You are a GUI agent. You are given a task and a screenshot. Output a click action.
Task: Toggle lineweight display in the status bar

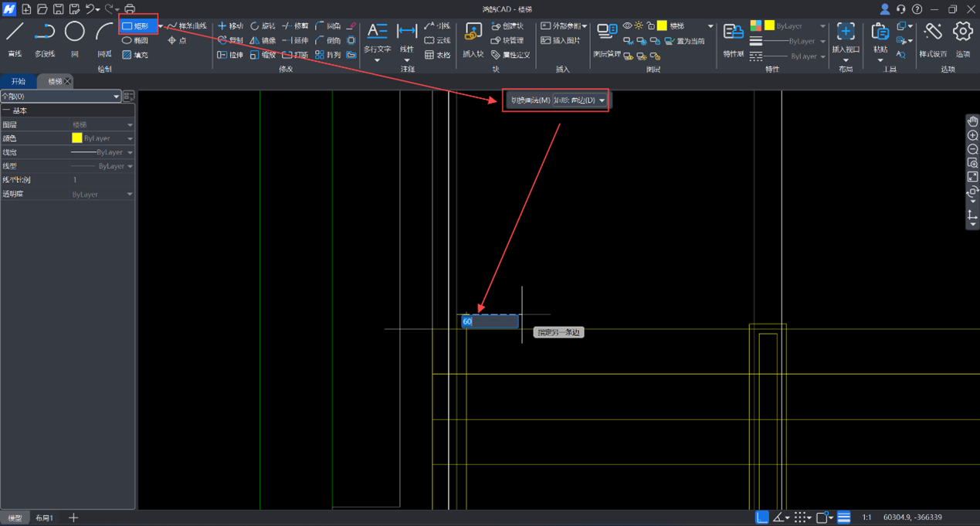(844, 518)
